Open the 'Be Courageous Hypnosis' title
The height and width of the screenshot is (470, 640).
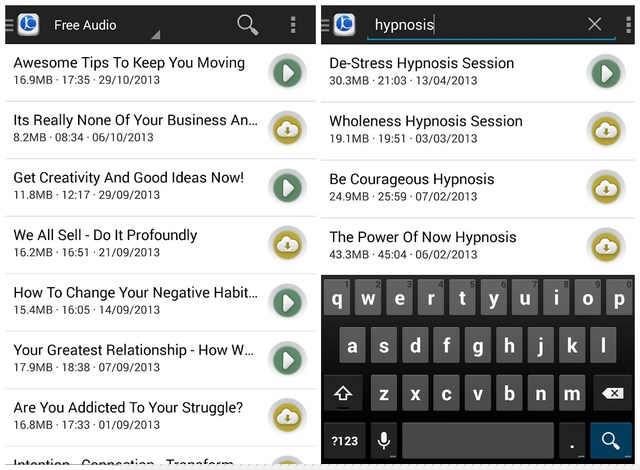click(x=412, y=180)
